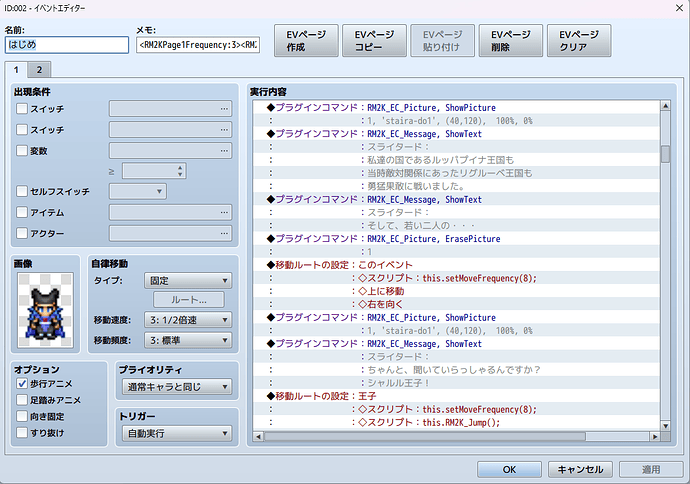
Task: Click the 変数 selection field ellipsis
Action: (224, 151)
